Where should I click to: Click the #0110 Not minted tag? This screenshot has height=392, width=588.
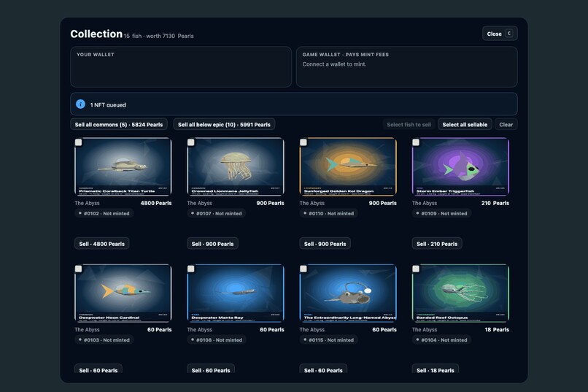click(328, 213)
